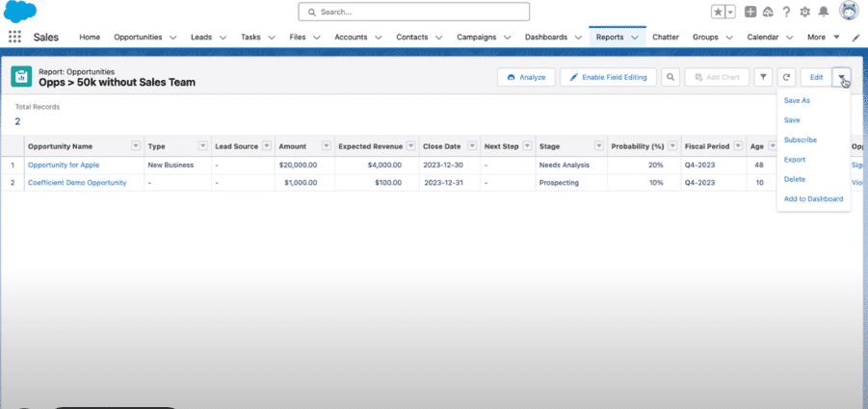The height and width of the screenshot is (409, 868).
Task: Choose Save As from actions menu
Action: pyautogui.click(x=797, y=101)
